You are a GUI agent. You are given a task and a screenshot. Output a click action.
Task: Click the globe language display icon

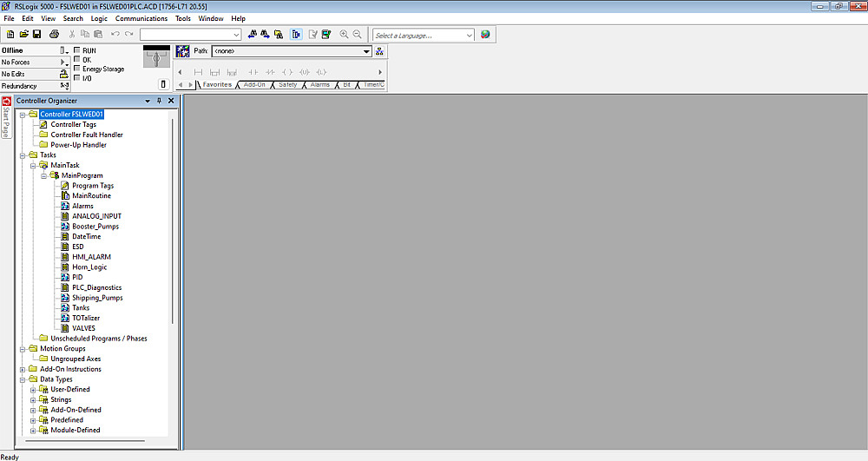485,35
